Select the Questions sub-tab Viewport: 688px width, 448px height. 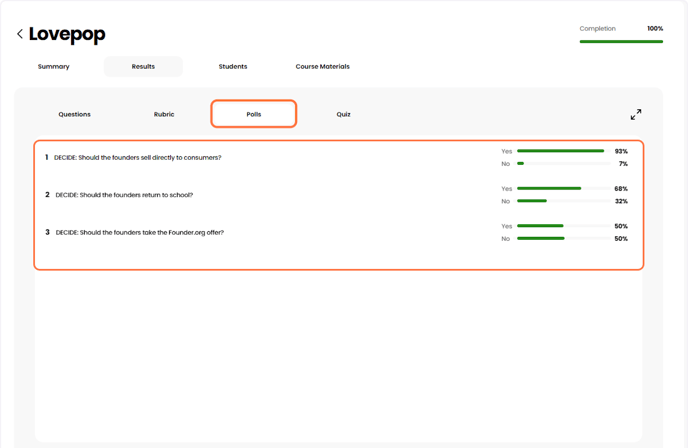(x=75, y=114)
